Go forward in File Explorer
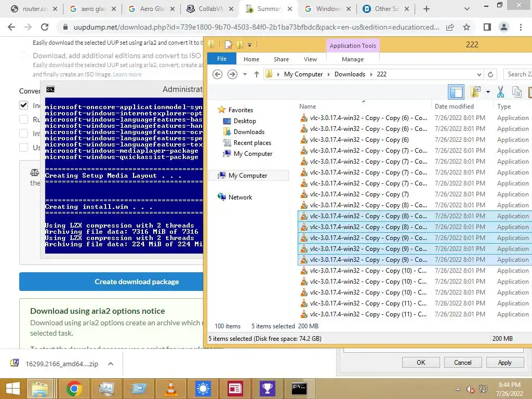This screenshot has height=399, width=532. [x=232, y=74]
